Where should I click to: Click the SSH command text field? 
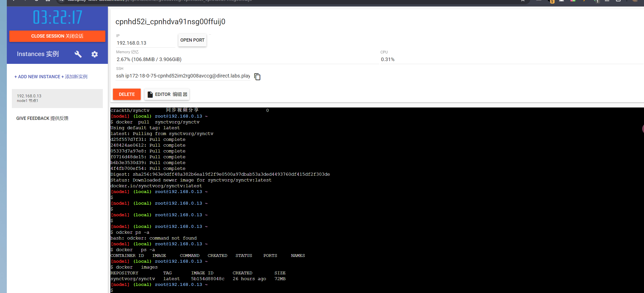(x=183, y=76)
